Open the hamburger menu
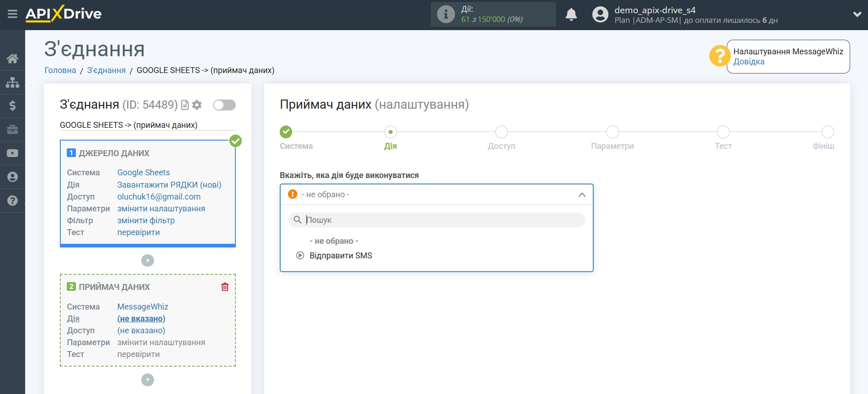This screenshot has width=868, height=394. pos(12,14)
